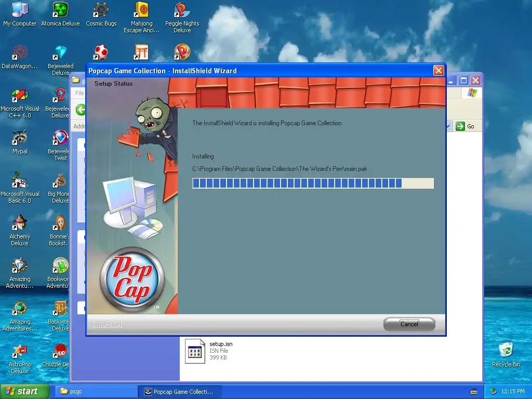Switch to Popcap Game Collection taskbar button
The height and width of the screenshot is (399, 532).
[x=180, y=391]
